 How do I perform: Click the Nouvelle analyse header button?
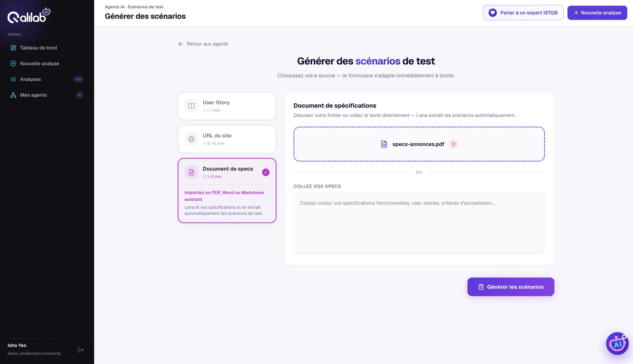pos(597,13)
